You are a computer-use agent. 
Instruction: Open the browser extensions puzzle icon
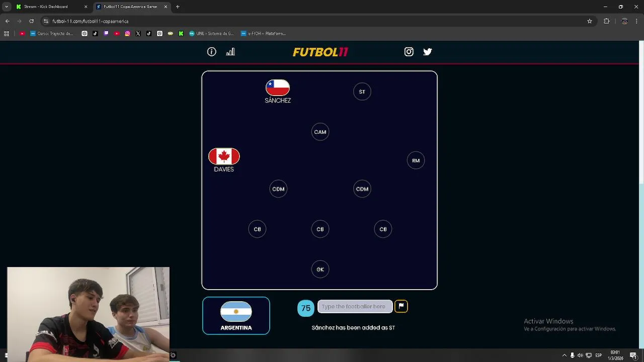(607, 21)
